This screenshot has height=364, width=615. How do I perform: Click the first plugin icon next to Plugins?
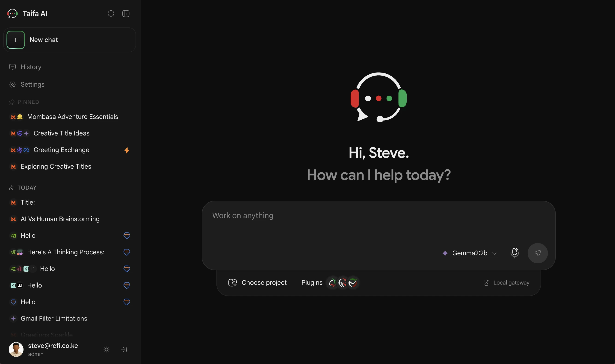pos(332,283)
